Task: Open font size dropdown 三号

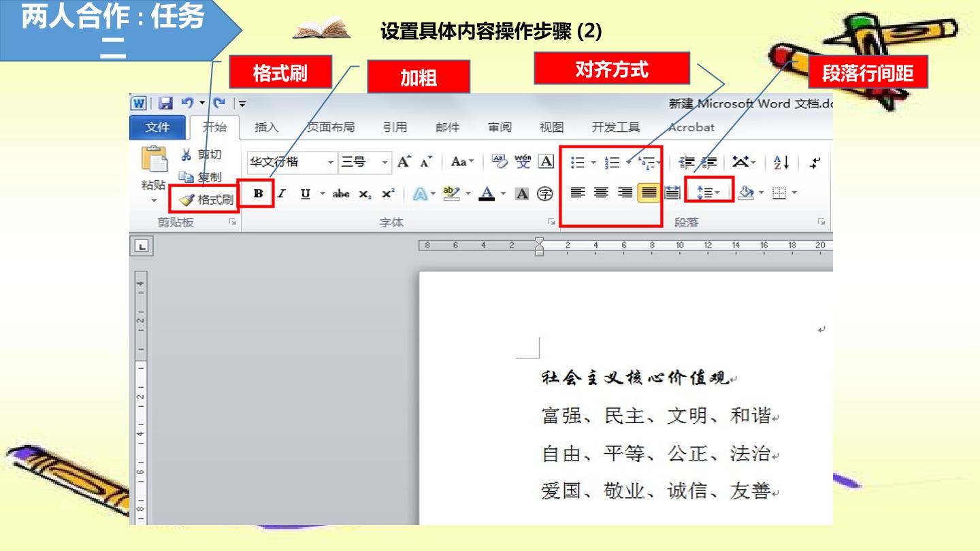Action: 365,162
